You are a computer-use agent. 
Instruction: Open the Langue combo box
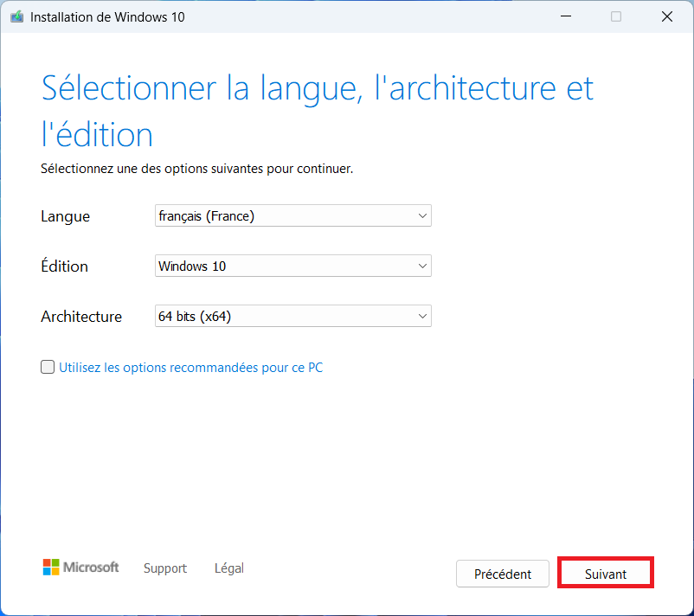pos(292,215)
